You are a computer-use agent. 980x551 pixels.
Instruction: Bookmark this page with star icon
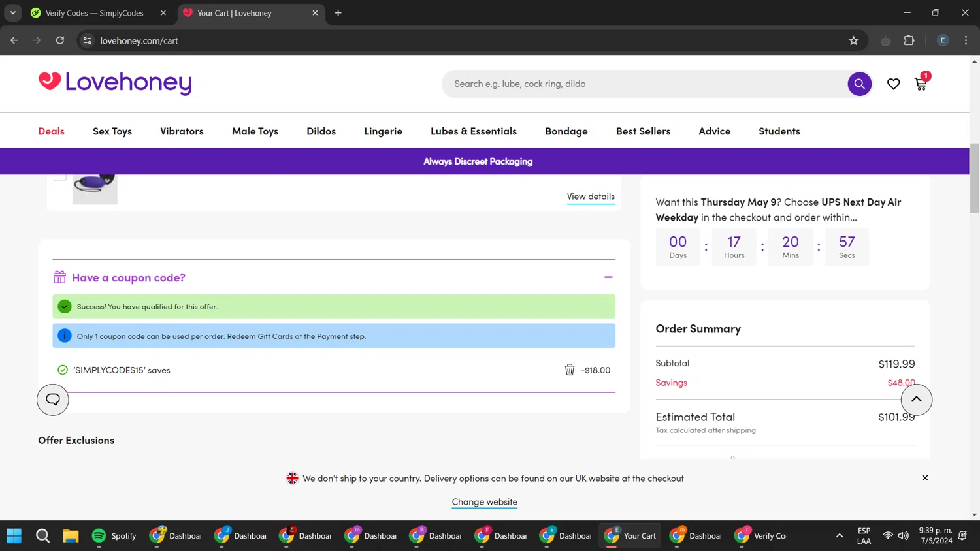(853, 40)
